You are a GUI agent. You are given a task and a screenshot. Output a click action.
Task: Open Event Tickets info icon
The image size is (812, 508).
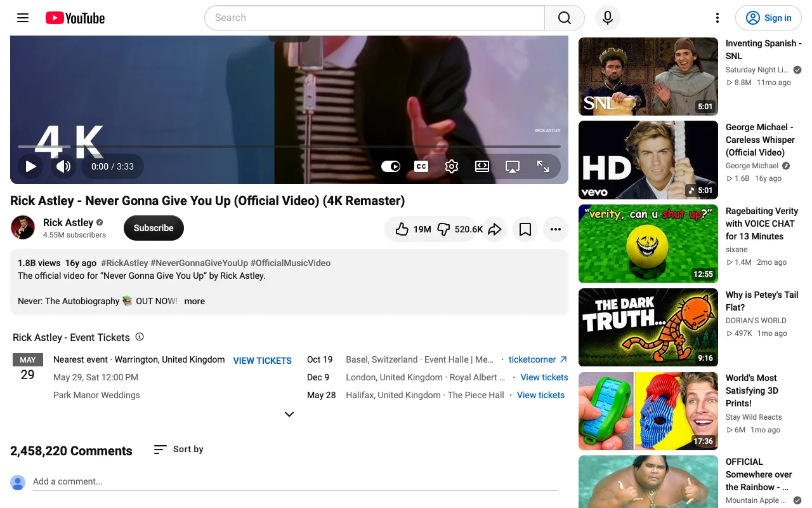pyautogui.click(x=140, y=337)
